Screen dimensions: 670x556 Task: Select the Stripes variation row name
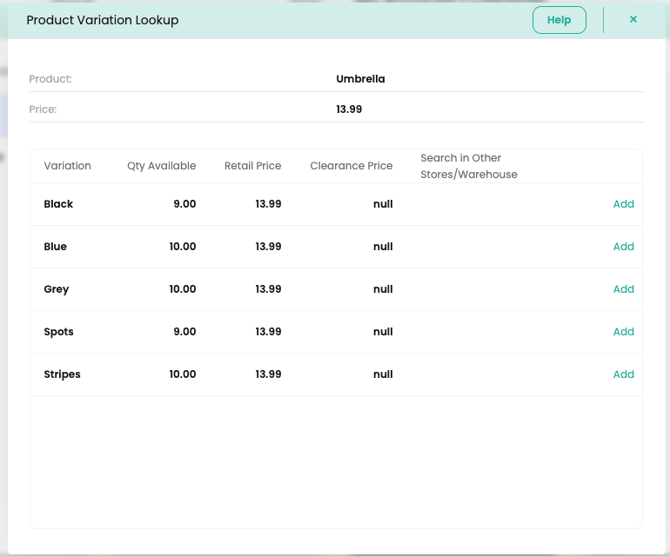pyautogui.click(x=62, y=374)
